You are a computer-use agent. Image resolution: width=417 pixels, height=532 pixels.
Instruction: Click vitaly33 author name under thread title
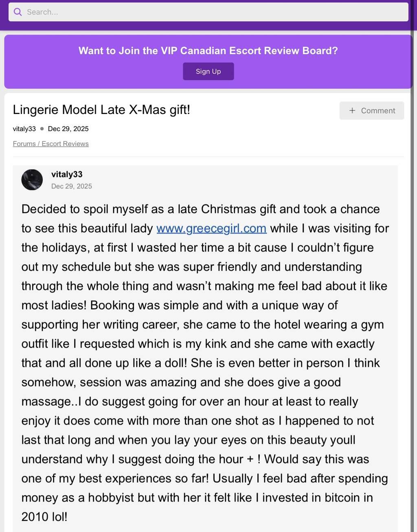tap(24, 129)
